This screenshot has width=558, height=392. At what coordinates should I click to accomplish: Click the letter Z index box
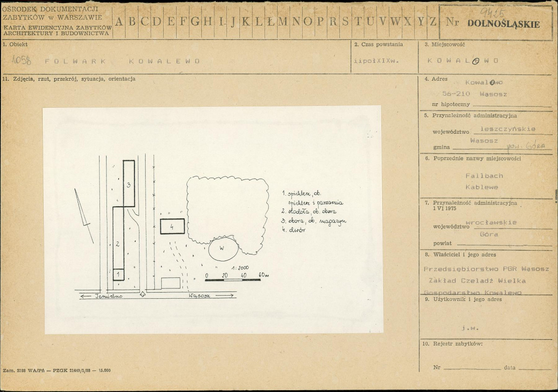tap(432, 22)
